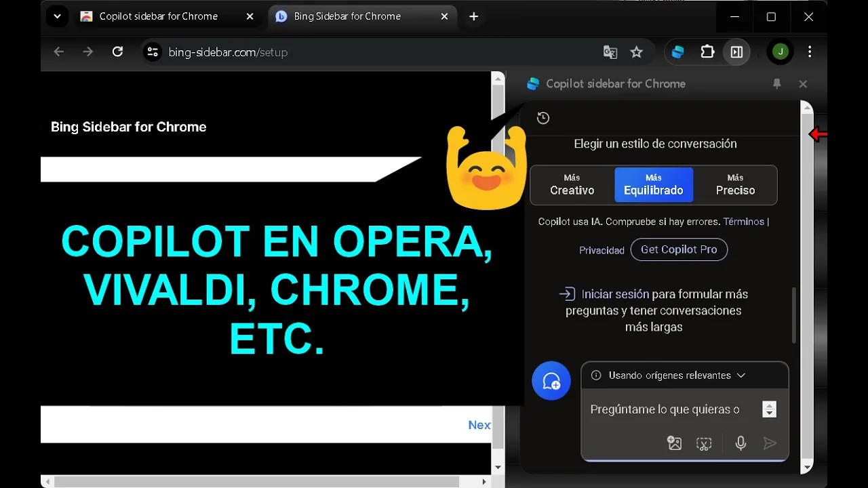Add an image to the message
This screenshot has height=488, width=868.
click(674, 443)
